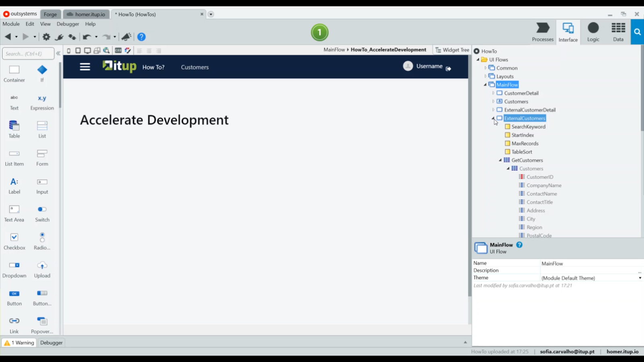Image resolution: width=644 pixels, height=362 pixels.
Task: Preview in desktop device size
Action: click(87, 51)
